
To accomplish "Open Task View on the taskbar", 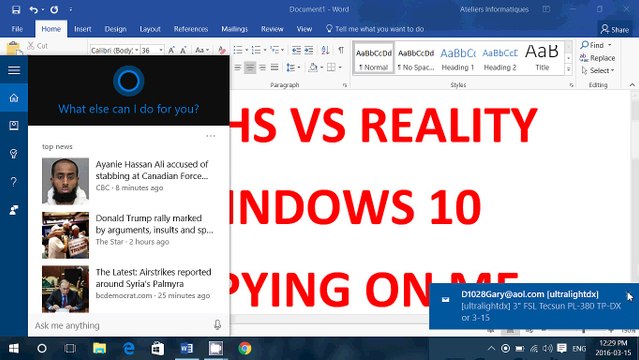I will tap(70, 348).
